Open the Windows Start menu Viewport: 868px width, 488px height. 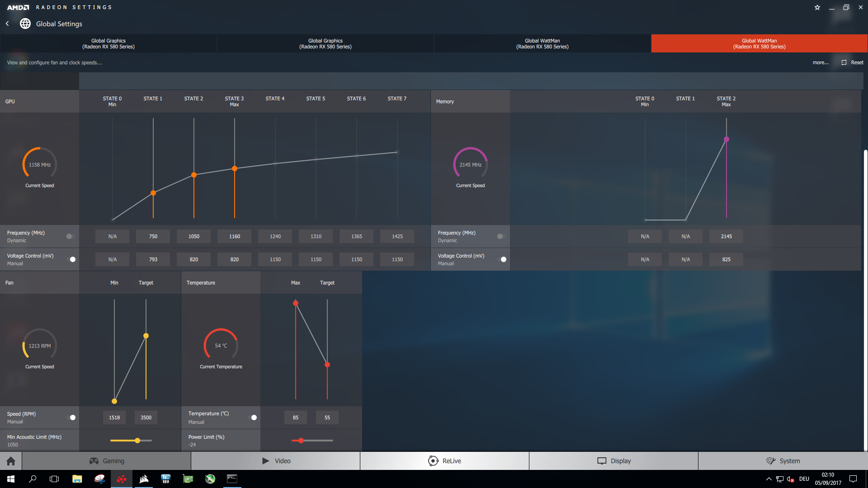pyautogui.click(x=11, y=479)
